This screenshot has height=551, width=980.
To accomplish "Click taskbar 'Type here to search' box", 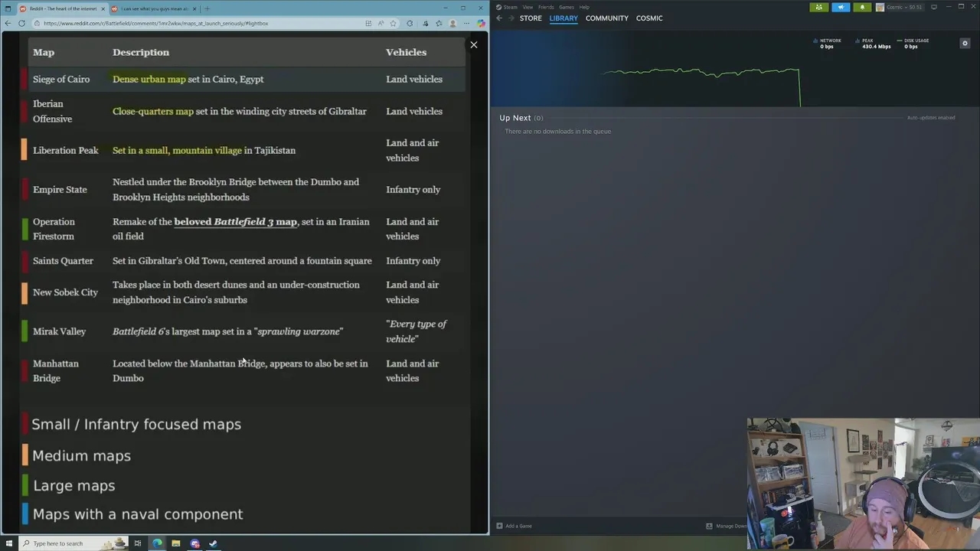I will pyautogui.click(x=73, y=543).
